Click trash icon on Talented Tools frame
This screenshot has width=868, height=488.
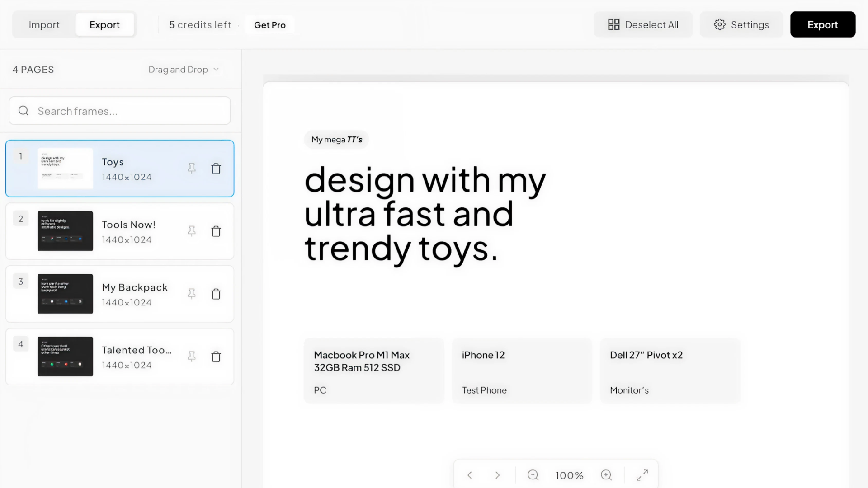(216, 357)
